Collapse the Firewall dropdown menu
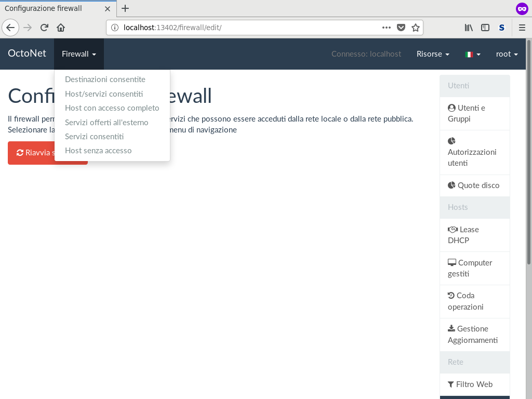Screen dimensions: 532x399 pyautogui.click(x=79, y=54)
